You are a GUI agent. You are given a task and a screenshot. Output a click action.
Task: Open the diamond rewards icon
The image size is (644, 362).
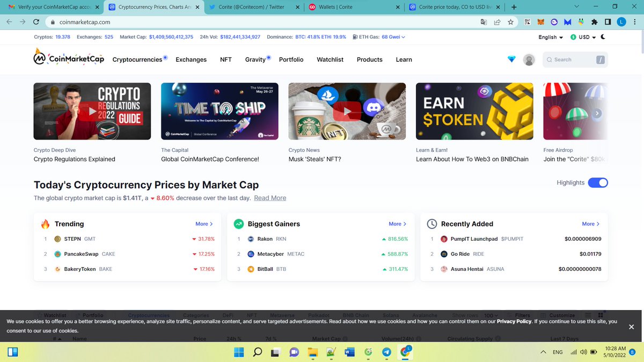click(511, 59)
